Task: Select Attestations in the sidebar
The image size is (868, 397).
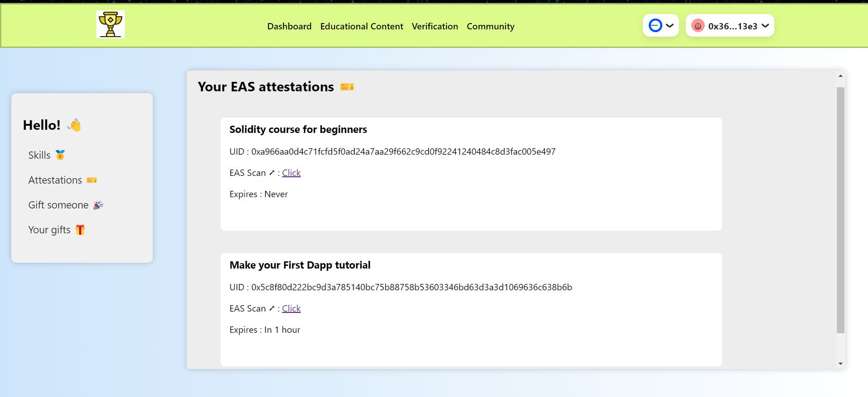Action: 55,180
